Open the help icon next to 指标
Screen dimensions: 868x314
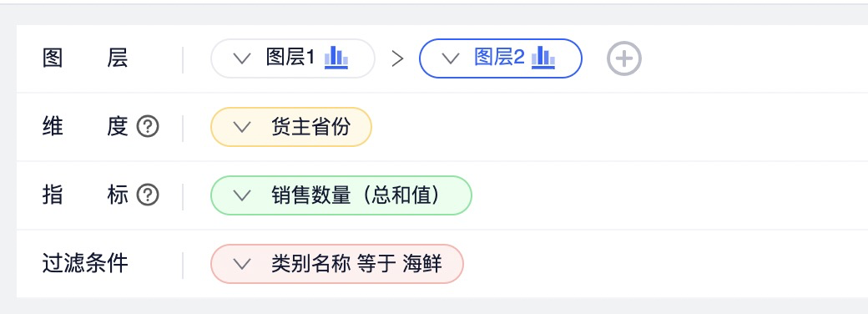click(148, 195)
